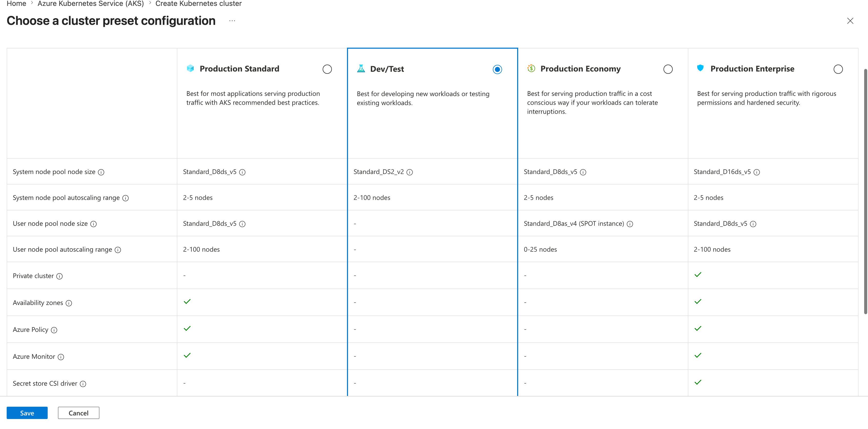Image resolution: width=868 pixels, height=429 pixels.
Task: Close the preset configuration pane
Action: [850, 21]
